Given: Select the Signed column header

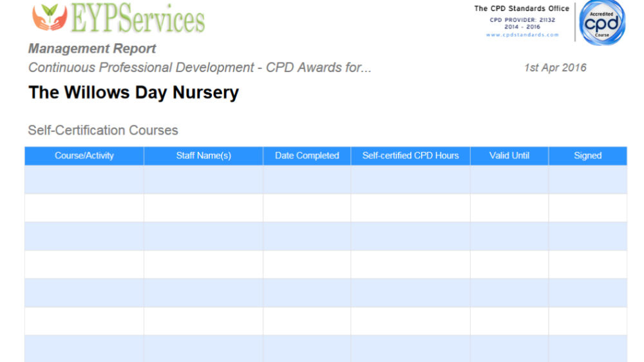Looking at the screenshot, I should pos(588,156).
